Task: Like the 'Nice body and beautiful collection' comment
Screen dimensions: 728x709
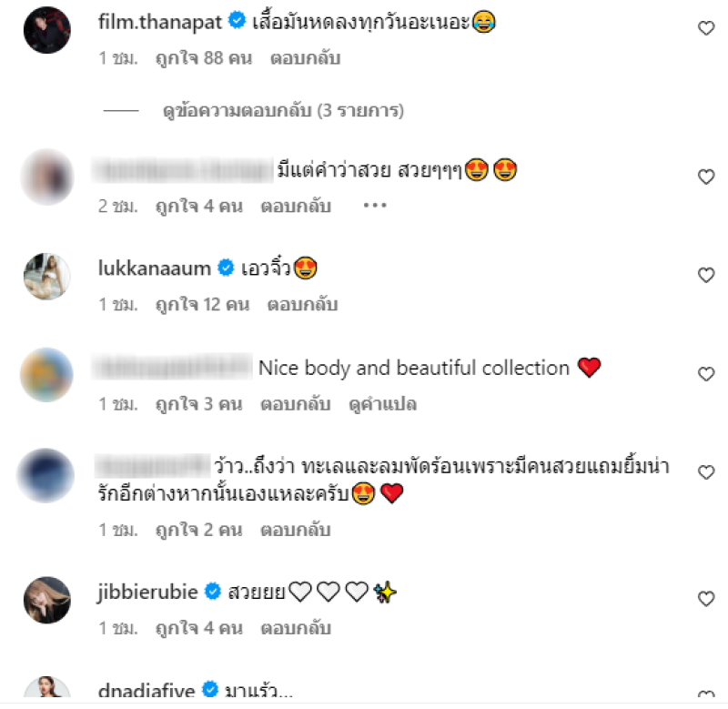Action: (706, 374)
